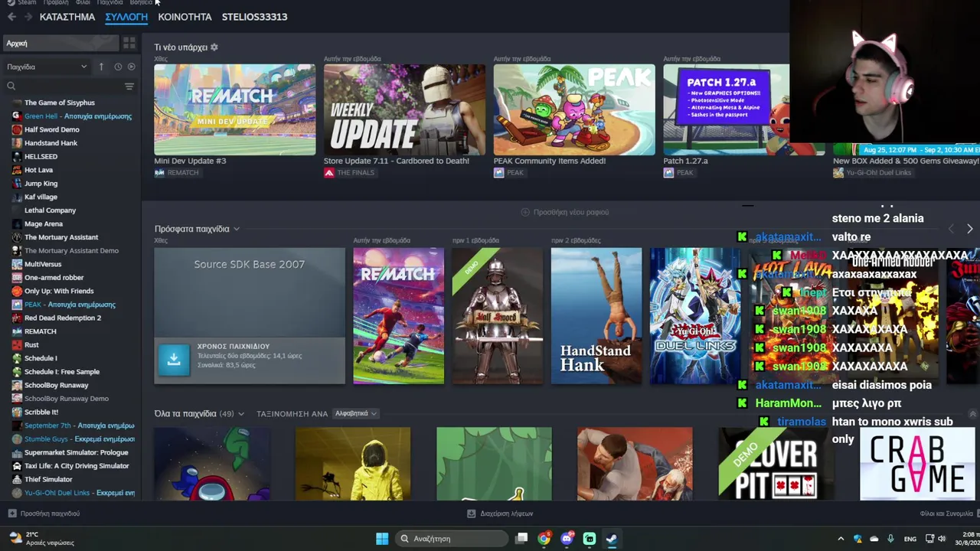The image size is (980, 551).
Task: Click the Stumble Guys list icon
Action: pyautogui.click(x=17, y=439)
